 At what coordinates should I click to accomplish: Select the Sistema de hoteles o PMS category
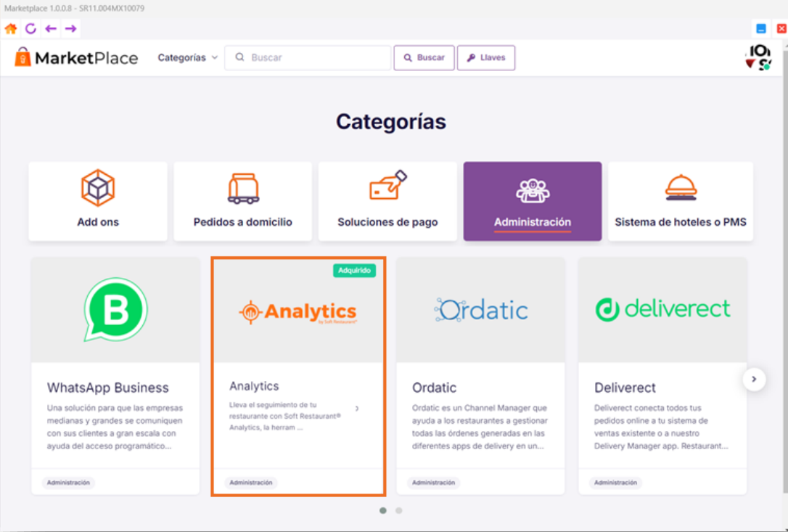click(681, 201)
